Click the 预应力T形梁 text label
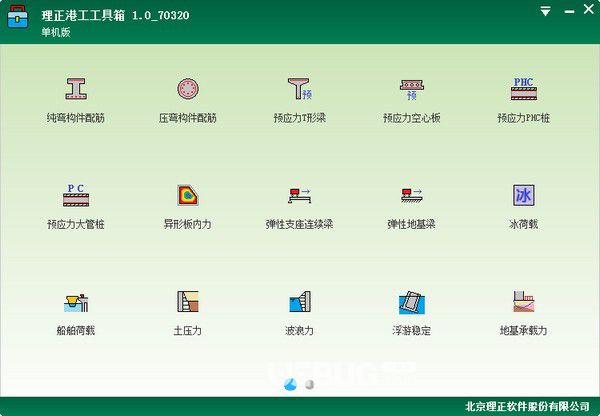The image size is (600, 416). 300,118
